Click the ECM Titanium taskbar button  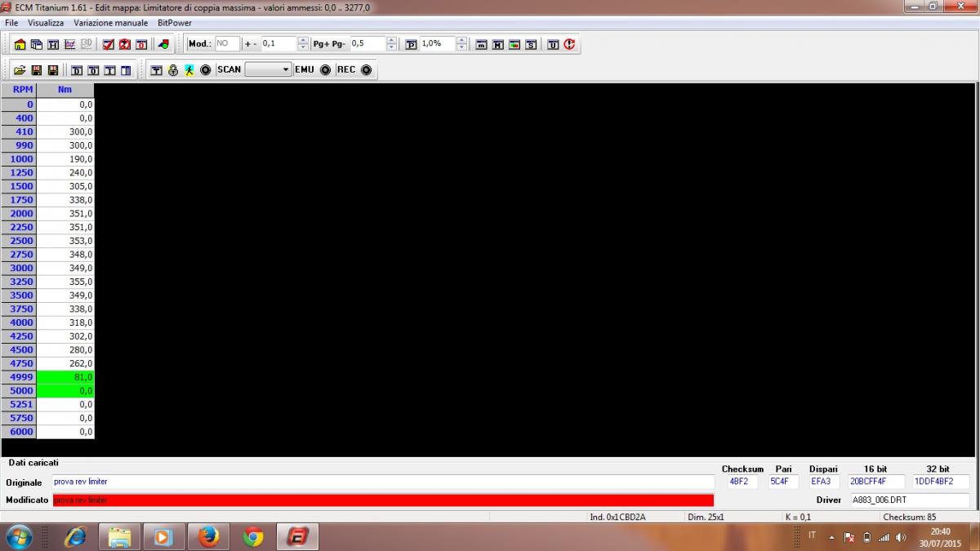pos(297,536)
